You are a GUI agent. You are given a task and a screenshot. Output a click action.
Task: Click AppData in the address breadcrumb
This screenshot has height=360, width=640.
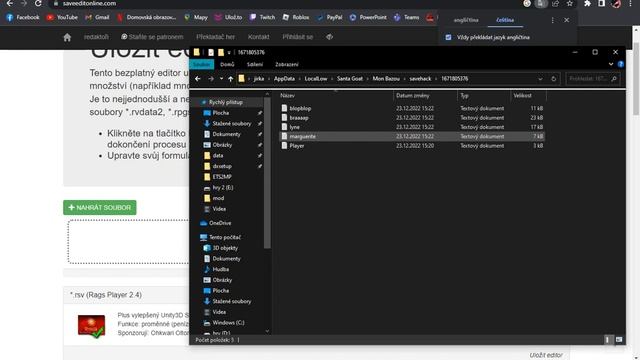tap(284, 79)
